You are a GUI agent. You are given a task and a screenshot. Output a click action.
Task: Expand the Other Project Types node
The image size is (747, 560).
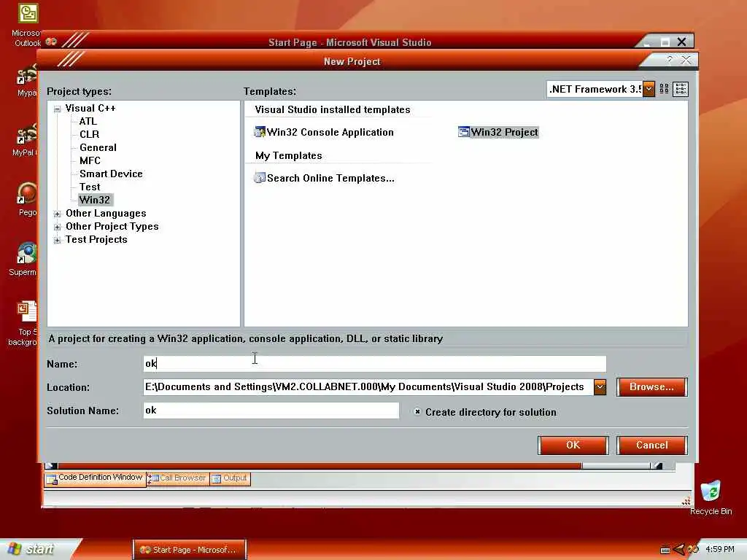pos(58,227)
